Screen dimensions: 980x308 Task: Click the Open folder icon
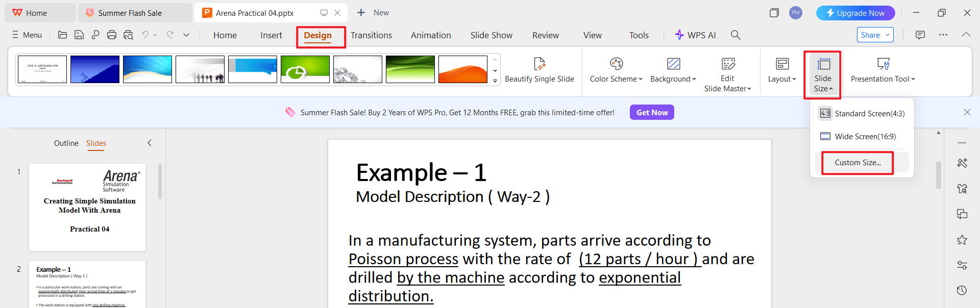63,35
